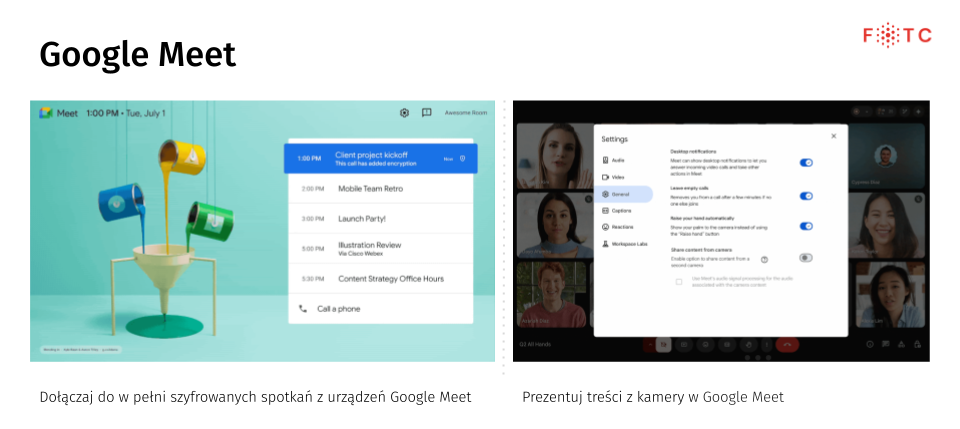Click the raise hand icon in call bar
This screenshot has width=960, height=429.
click(748, 345)
